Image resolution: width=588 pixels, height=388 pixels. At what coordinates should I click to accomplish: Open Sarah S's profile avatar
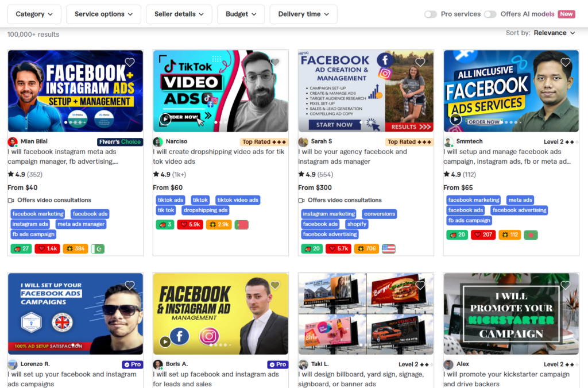303,142
